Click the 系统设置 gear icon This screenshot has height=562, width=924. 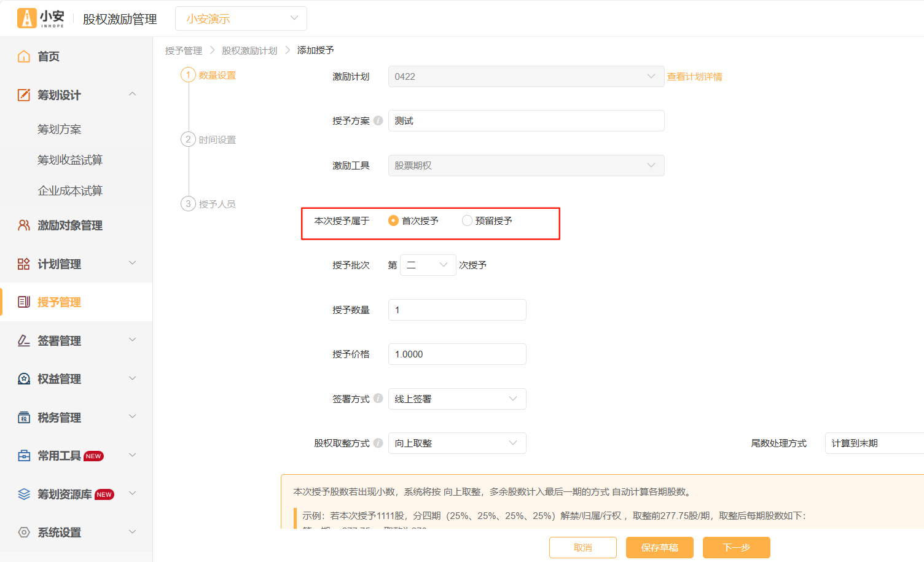click(x=24, y=533)
